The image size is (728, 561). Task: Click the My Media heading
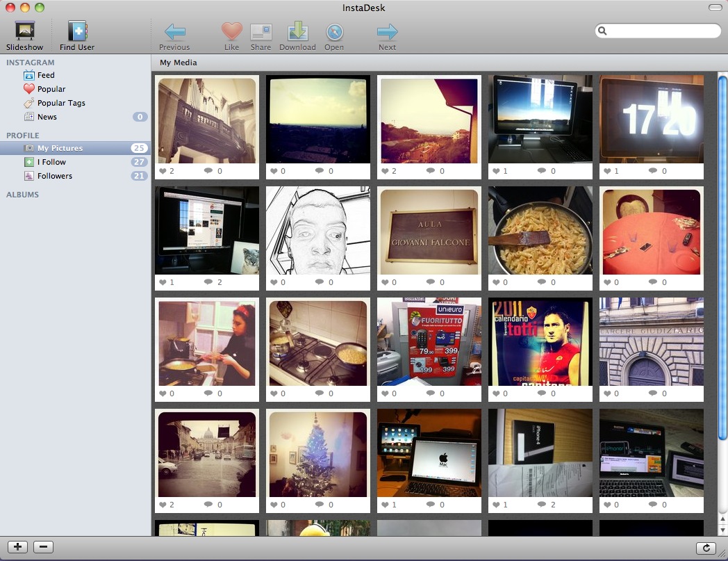[179, 63]
